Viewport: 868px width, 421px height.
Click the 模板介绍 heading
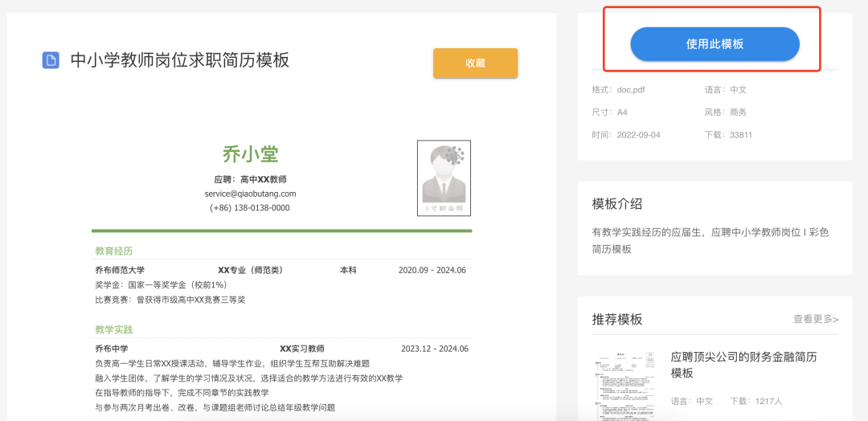[616, 204]
